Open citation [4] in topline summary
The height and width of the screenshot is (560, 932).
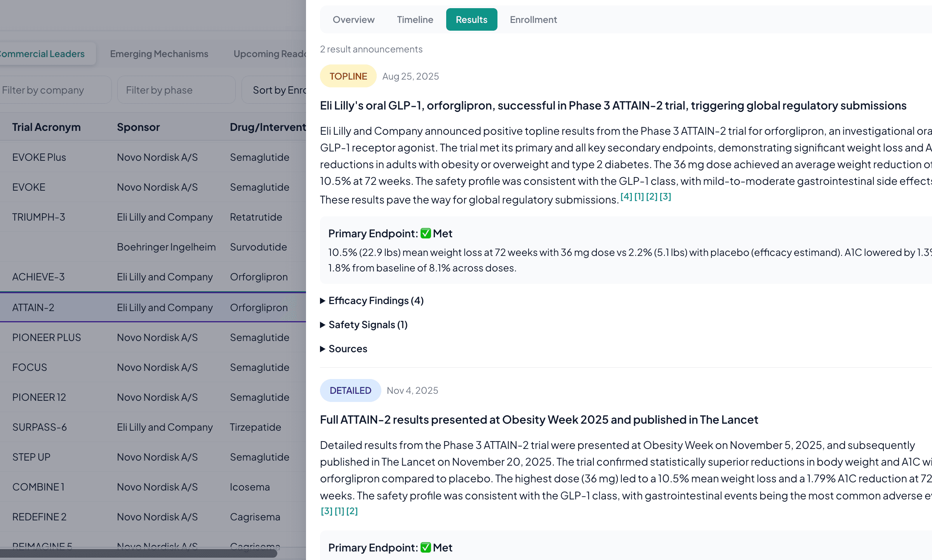pos(626,197)
